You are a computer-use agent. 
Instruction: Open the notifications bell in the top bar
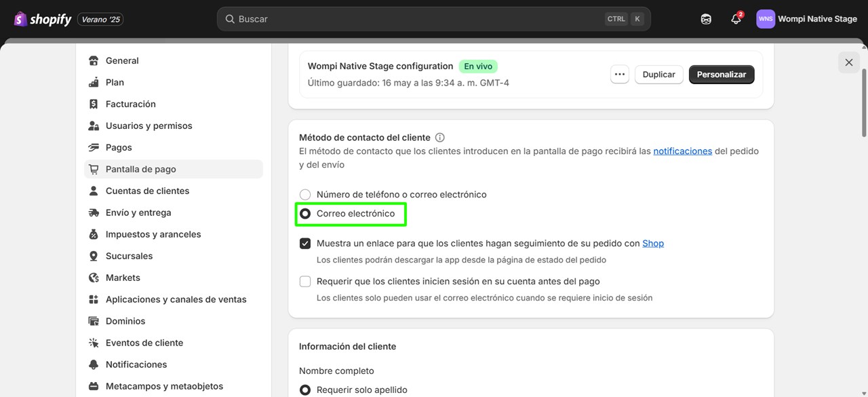[736, 18]
